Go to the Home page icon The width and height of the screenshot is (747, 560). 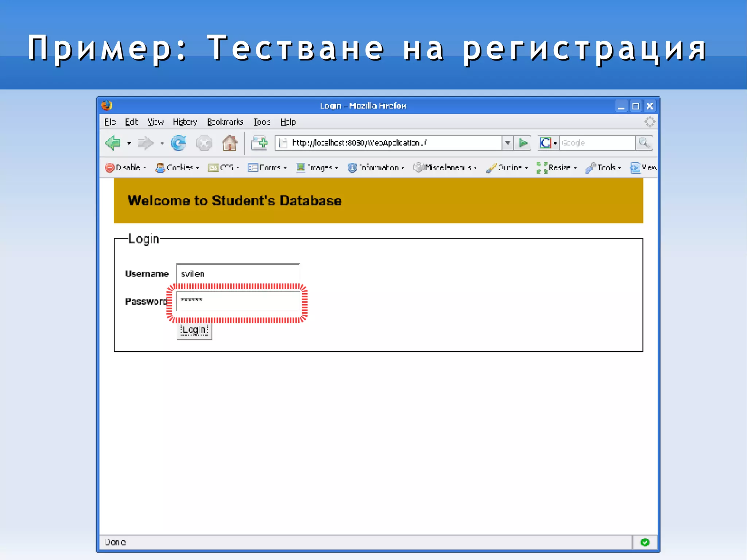tap(230, 143)
